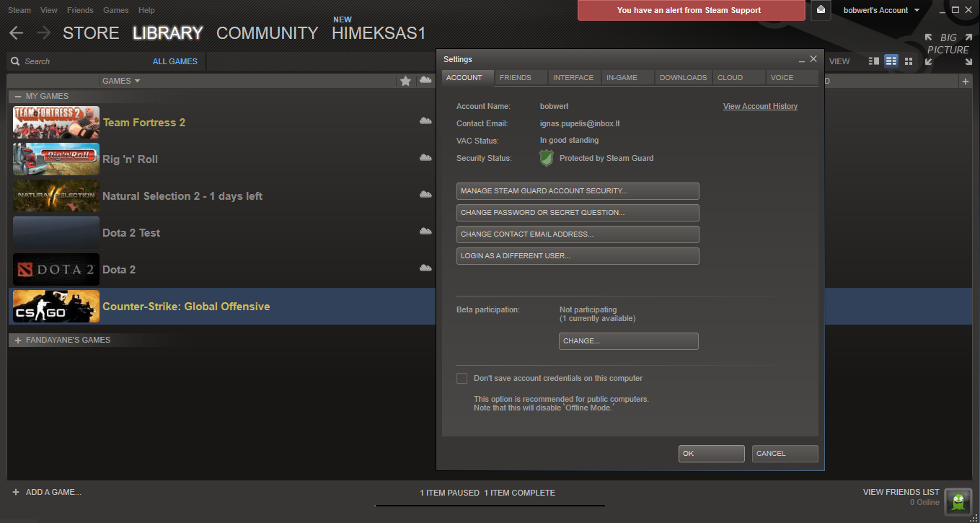This screenshot has width=980, height=523.
Task: Select the Dota 2 logo thumbnail
Action: click(56, 270)
